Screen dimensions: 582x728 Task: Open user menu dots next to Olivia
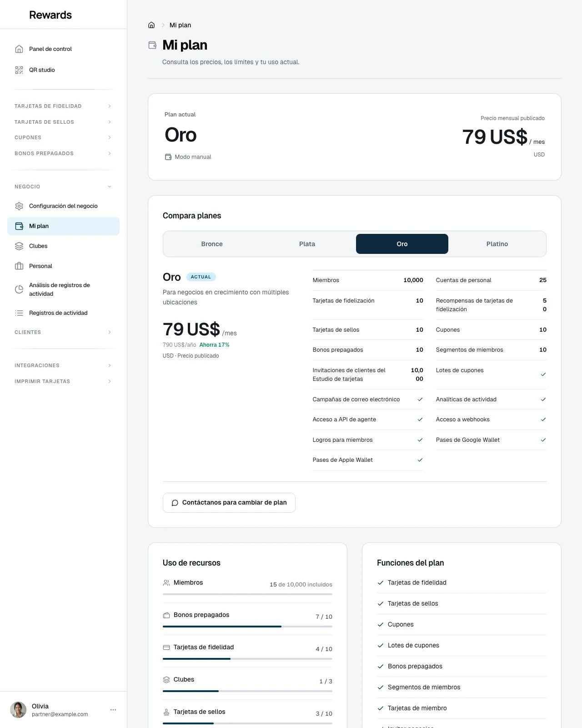pos(113,710)
